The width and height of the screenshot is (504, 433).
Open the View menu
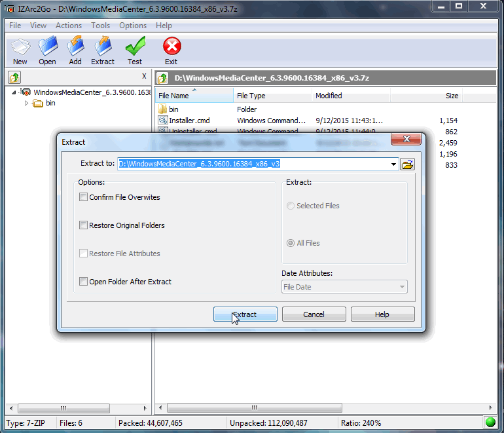tap(38, 26)
